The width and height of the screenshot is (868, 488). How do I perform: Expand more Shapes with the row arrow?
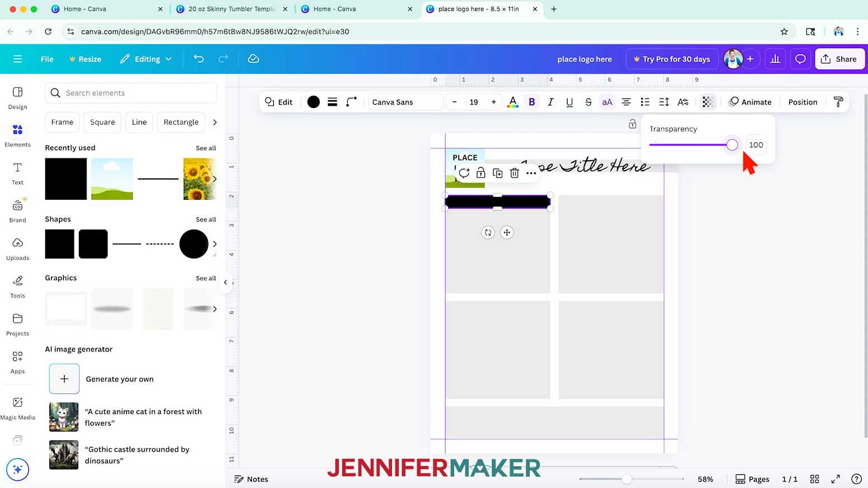pyautogui.click(x=214, y=244)
